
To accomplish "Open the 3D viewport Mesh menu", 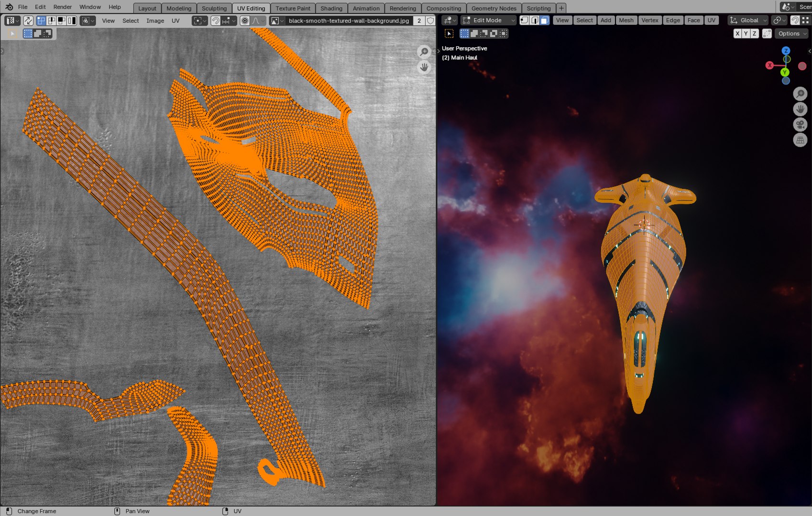I will 626,20.
